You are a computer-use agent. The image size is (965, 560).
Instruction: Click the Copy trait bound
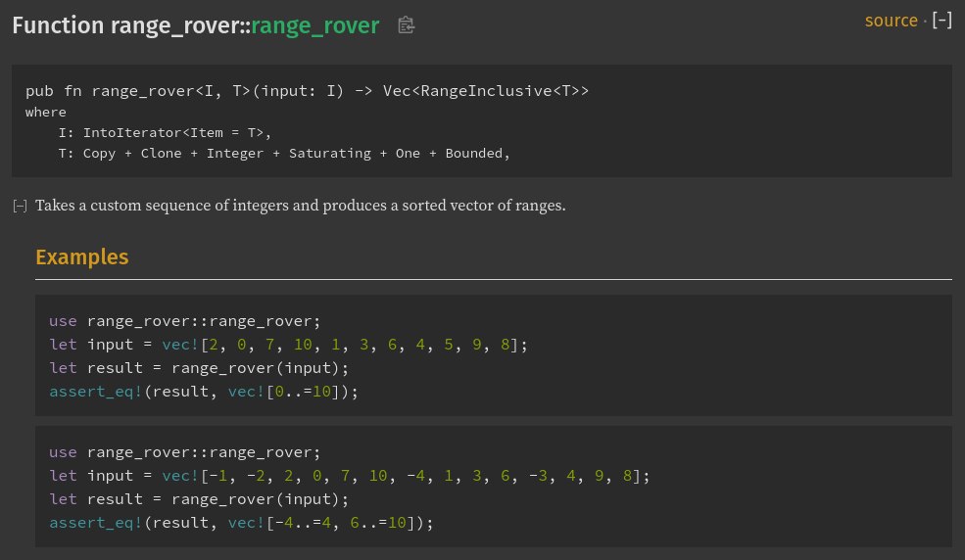click(x=99, y=154)
